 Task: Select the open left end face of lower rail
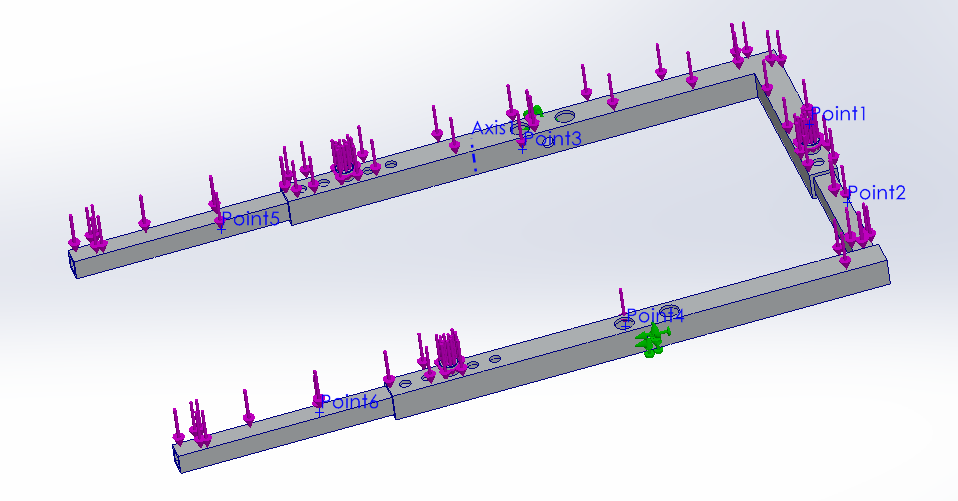point(178,457)
